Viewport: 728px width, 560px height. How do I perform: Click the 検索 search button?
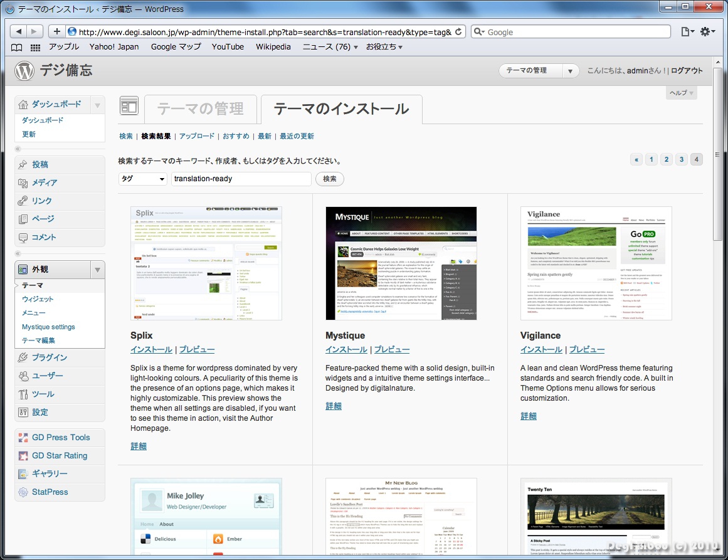330,179
